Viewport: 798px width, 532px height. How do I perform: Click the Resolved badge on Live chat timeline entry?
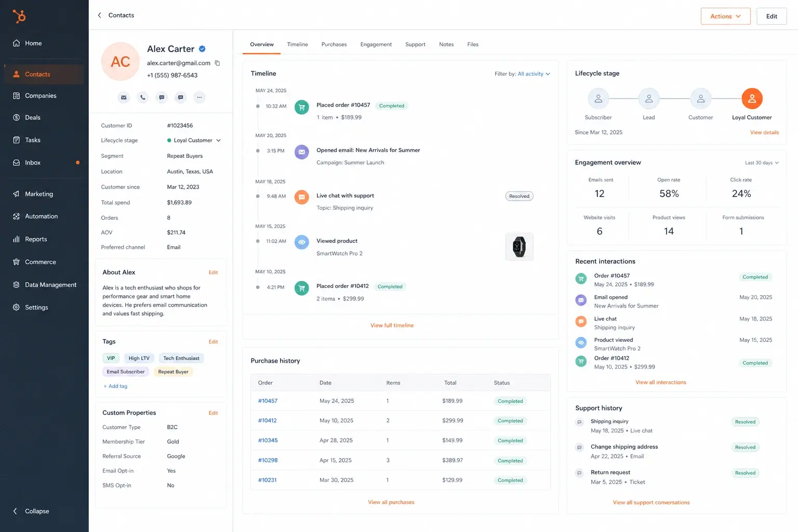tap(520, 196)
